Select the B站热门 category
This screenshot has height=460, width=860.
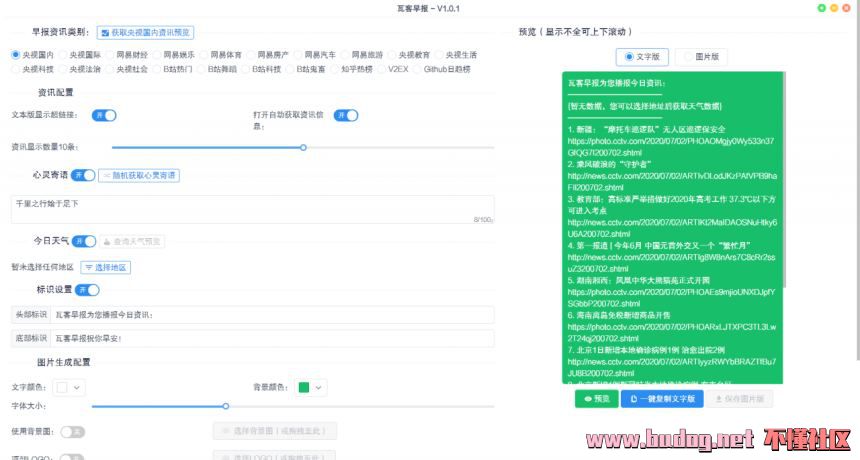pos(173,69)
